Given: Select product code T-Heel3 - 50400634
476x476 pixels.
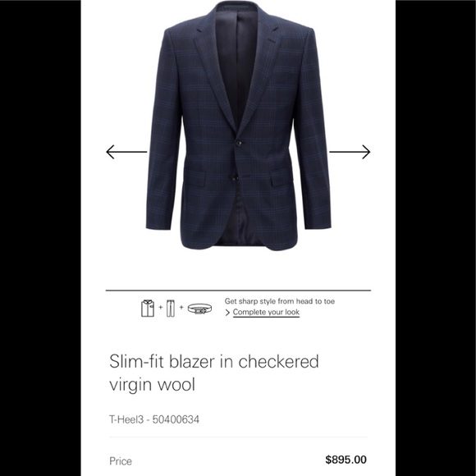Looking at the screenshot, I should pos(154,419).
